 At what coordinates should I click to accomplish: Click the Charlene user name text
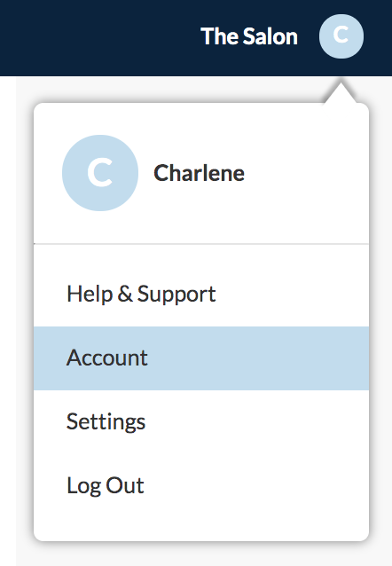click(x=199, y=173)
